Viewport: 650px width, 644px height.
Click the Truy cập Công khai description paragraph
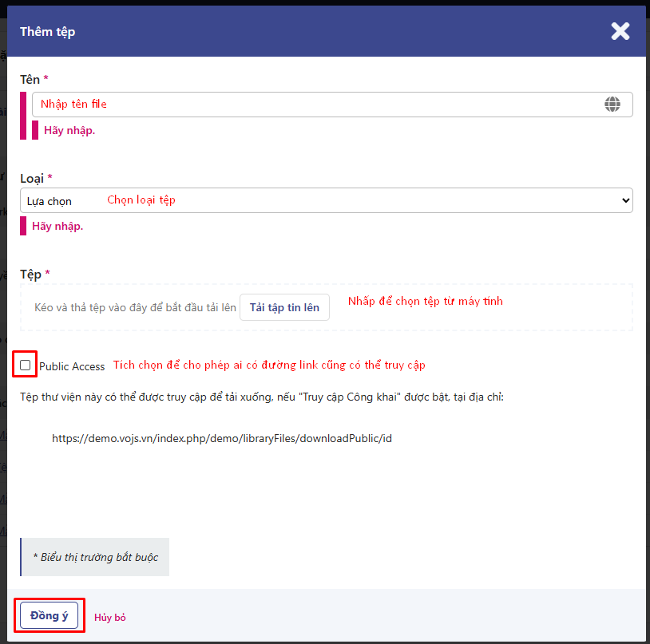pos(260,397)
